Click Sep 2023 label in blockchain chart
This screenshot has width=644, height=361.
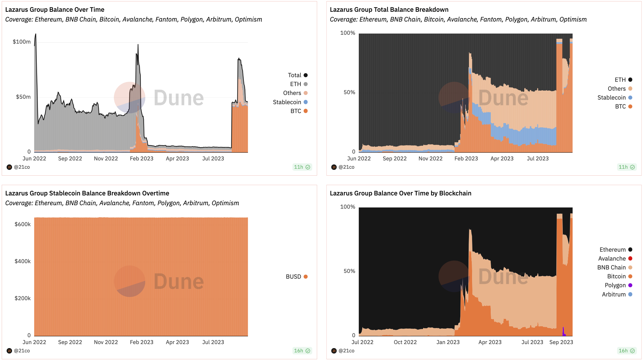[x=561, y=342]
